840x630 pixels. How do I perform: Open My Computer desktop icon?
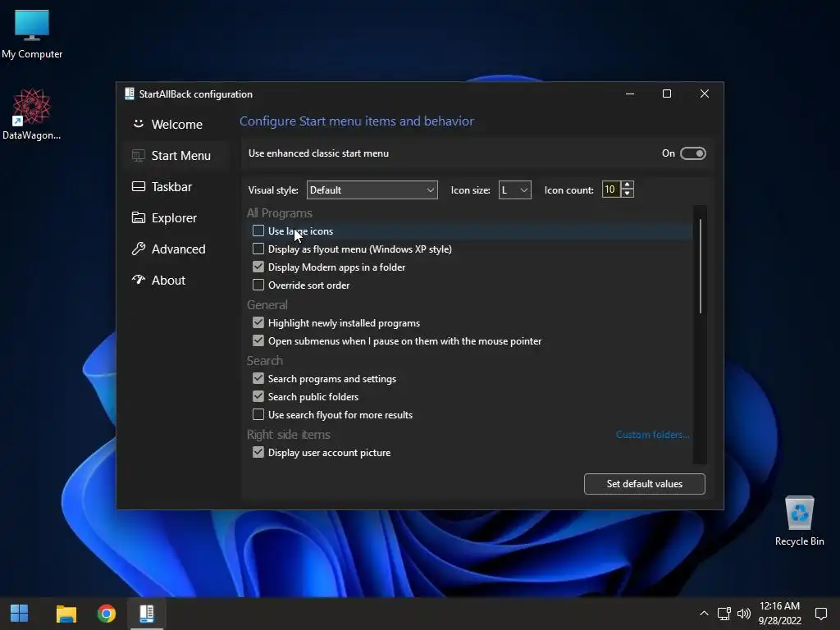coord(32,34)
